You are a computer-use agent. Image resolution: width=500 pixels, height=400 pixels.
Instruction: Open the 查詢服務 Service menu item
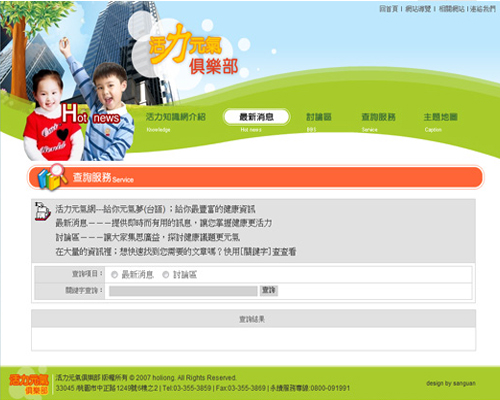379,122
